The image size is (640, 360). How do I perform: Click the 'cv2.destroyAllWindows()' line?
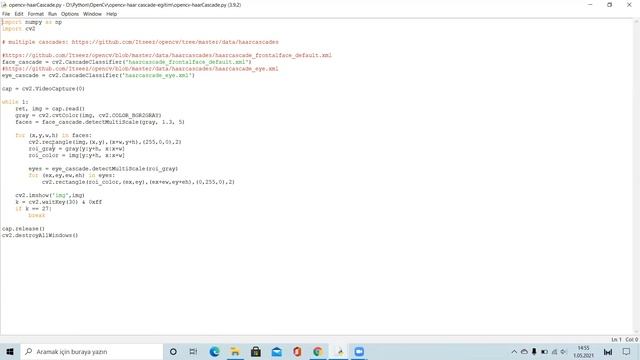point(40,235)
